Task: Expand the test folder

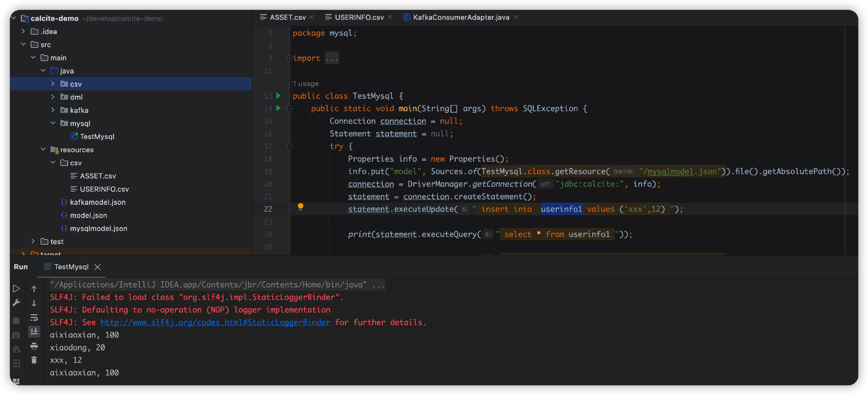Action: tap(33, 241)
